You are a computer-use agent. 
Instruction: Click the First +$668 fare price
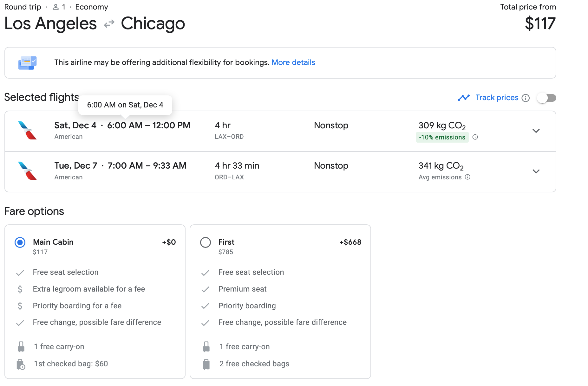click(350, 242)
